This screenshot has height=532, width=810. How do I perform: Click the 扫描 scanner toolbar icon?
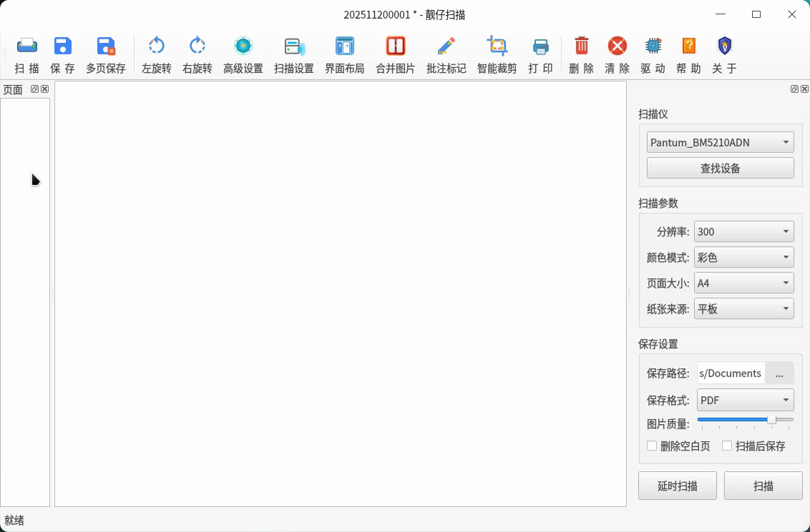pyautogui.click(x=27, y=54)
